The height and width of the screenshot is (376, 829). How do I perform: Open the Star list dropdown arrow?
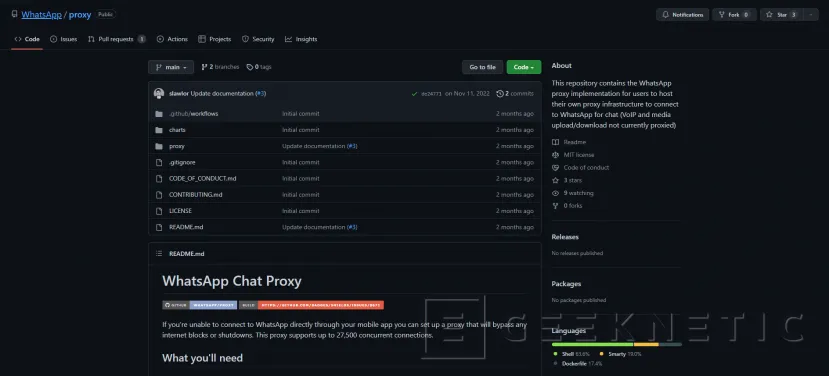(810, 15)
